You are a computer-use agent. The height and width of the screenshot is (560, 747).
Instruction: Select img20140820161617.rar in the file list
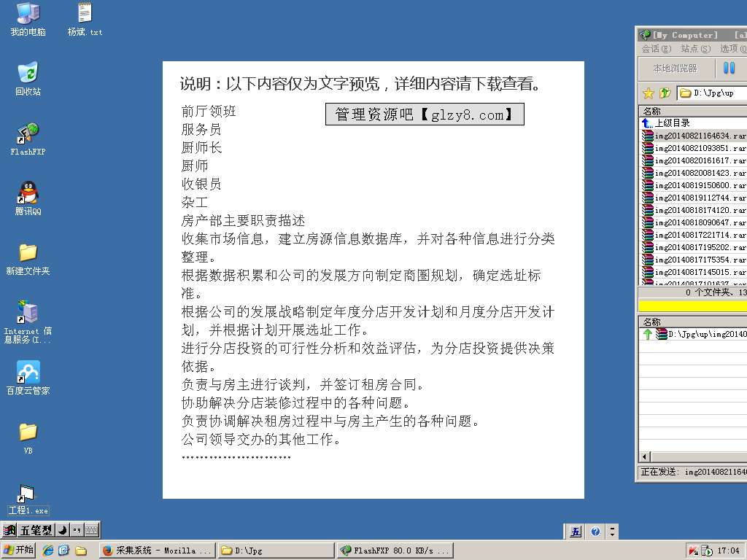point(693,160)
